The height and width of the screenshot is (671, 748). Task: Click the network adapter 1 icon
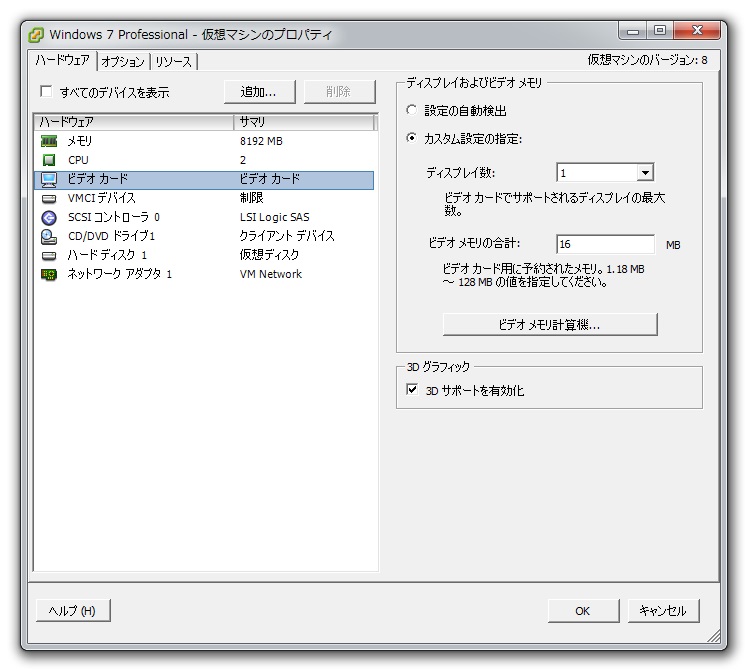49,274
